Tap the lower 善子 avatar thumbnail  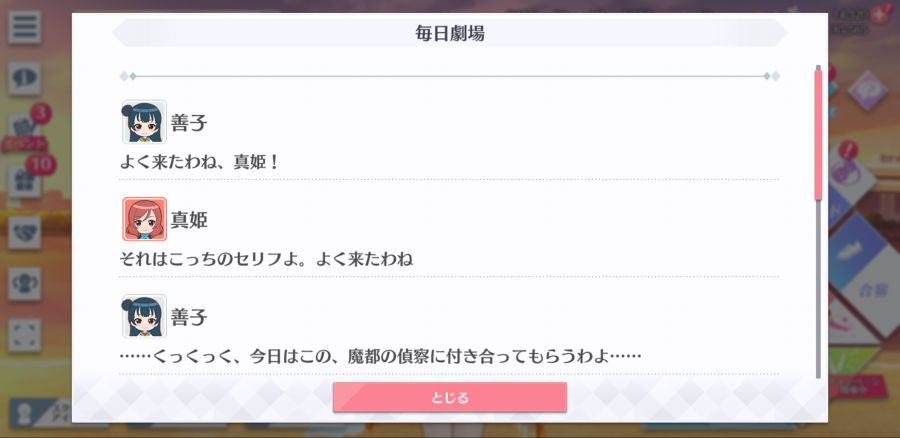(x=144, y=316)
